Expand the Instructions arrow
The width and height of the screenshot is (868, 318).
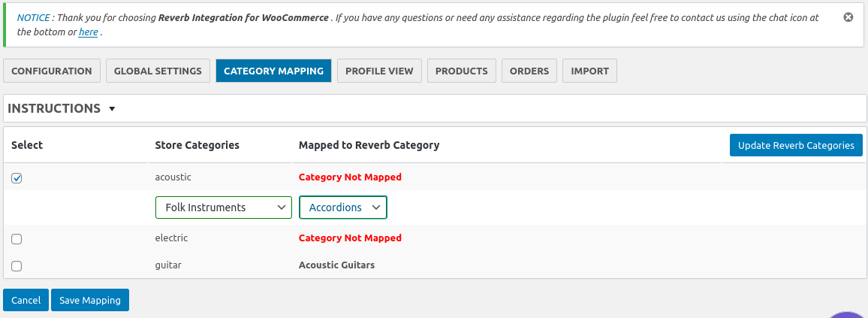(x=112, y=109)
